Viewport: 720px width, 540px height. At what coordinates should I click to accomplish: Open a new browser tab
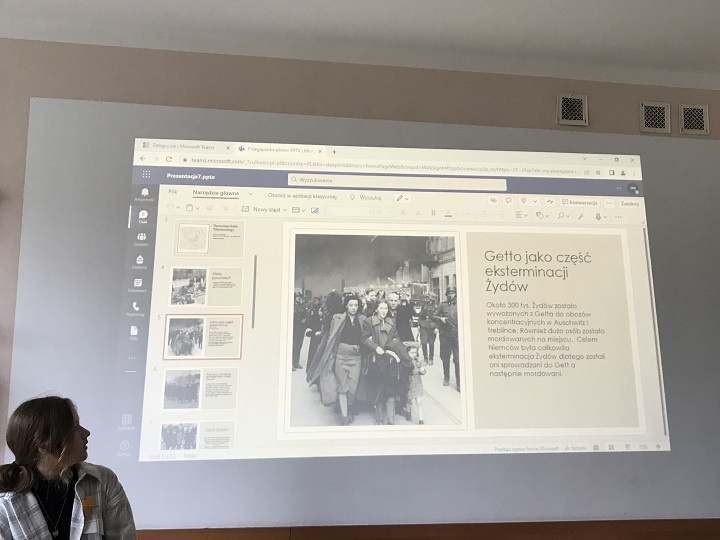coord(334,152)
